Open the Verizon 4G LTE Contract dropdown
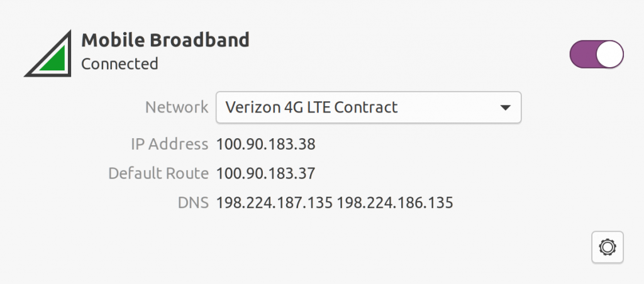The width and height of the screenshot is (644, 284). click(368, 107)
